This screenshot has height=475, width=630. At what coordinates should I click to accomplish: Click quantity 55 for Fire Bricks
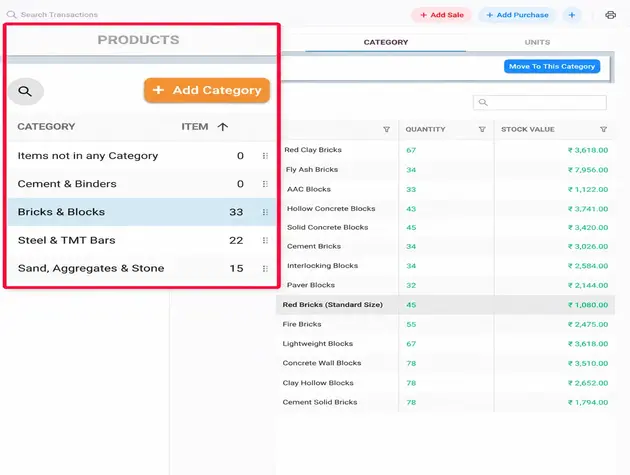click(411, 324)
